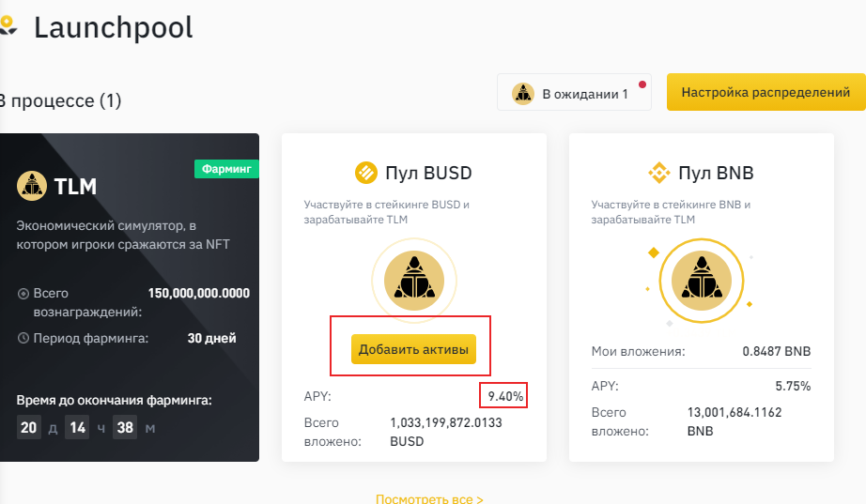The height and width of the screenshot is (504, 866).
Task: Click the clock icon next to 'Период фарминга'
Action: (23, 338)
